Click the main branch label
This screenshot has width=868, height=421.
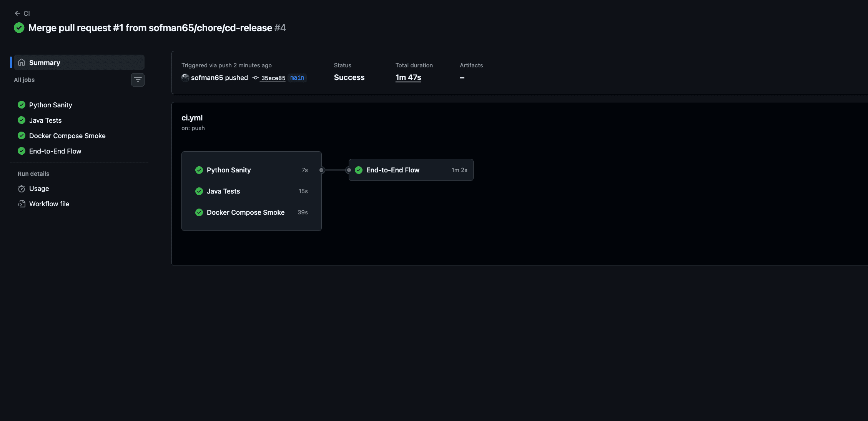click(297, 78)
